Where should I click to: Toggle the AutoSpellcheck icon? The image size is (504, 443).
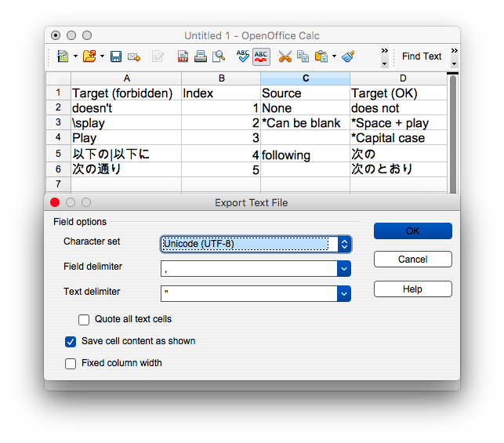(261, 56)
